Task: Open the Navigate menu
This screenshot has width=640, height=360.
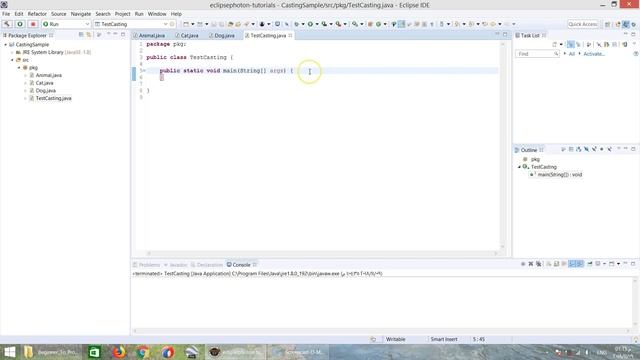Action: 81,14
